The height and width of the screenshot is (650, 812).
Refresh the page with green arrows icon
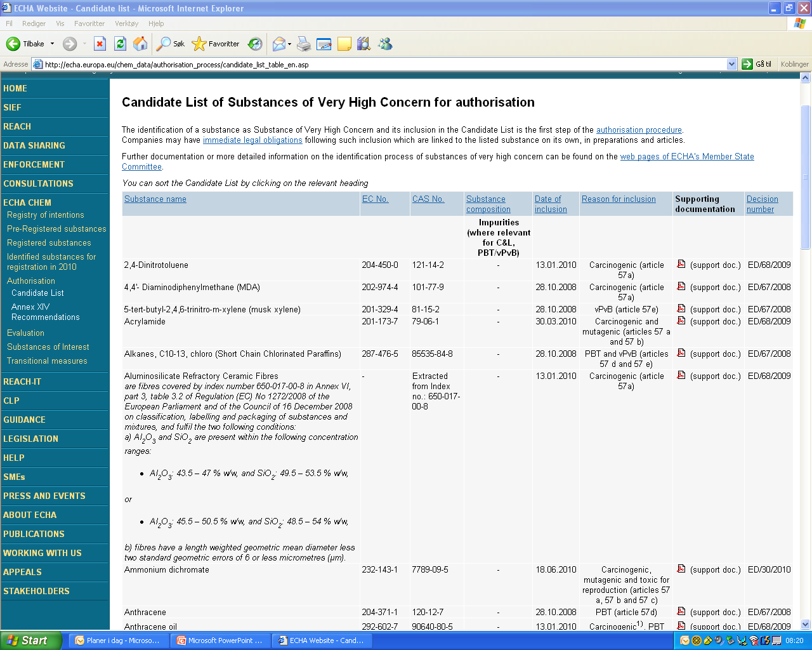120,44
